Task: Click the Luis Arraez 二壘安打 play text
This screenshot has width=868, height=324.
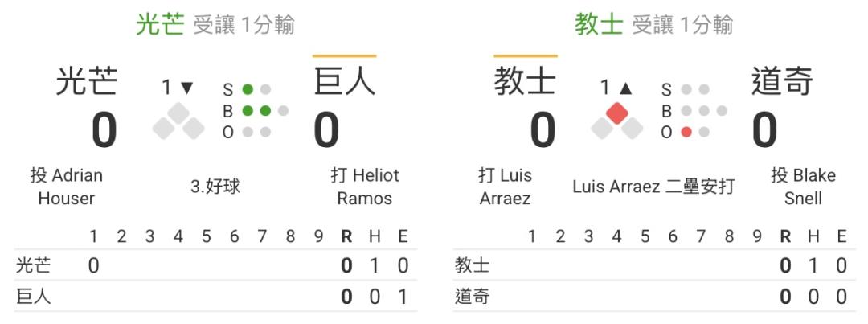Action: [653, 187]
